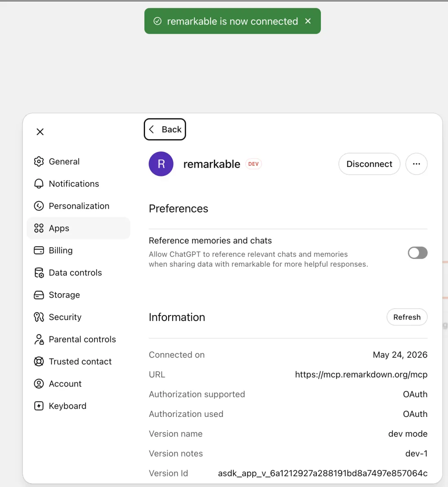Select the Apps section

78,228
